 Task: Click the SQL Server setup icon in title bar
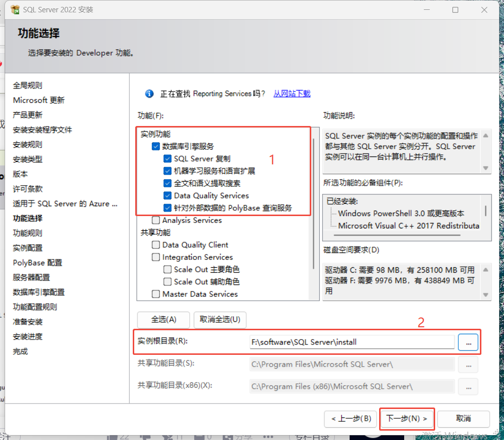pyautogui.click(x=14, y=9)
